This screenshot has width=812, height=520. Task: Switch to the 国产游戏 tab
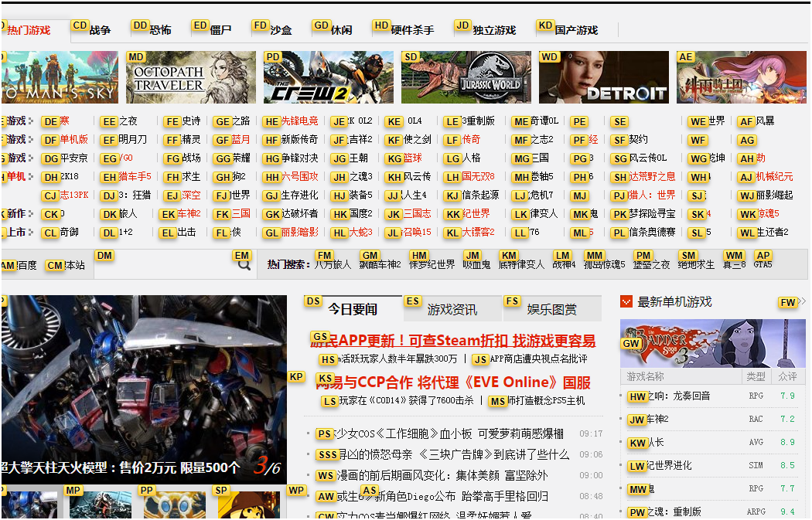point(576,31)
